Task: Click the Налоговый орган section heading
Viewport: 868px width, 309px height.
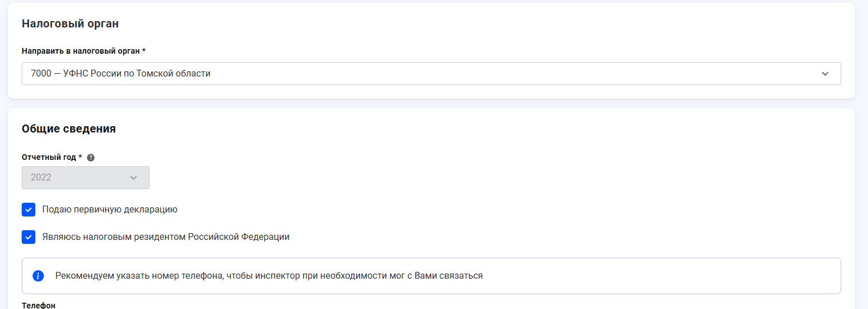Action: (70, 24)
